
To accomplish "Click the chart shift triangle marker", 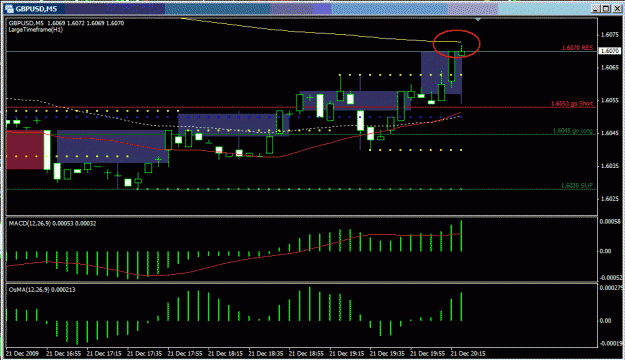I will pos(478,20).
